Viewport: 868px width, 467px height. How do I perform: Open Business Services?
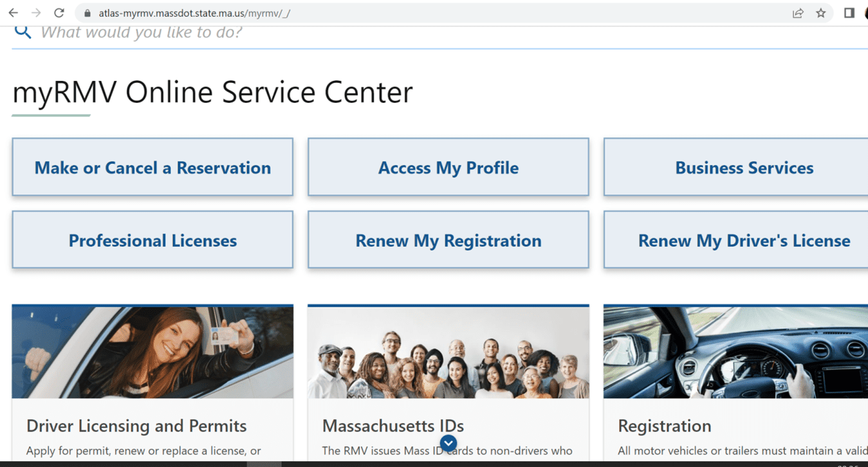tap(744, 167)
